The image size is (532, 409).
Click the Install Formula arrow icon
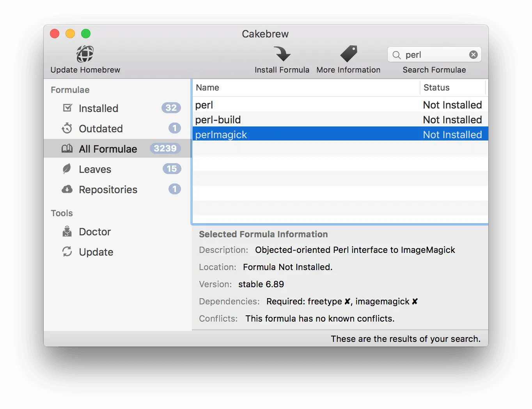pos(282,54)
